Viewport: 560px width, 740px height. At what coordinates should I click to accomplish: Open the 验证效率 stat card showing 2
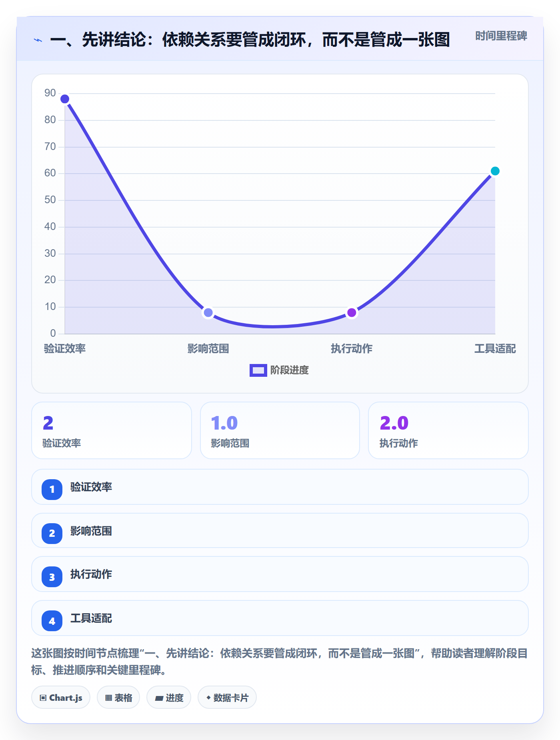(x=112, y=430)
